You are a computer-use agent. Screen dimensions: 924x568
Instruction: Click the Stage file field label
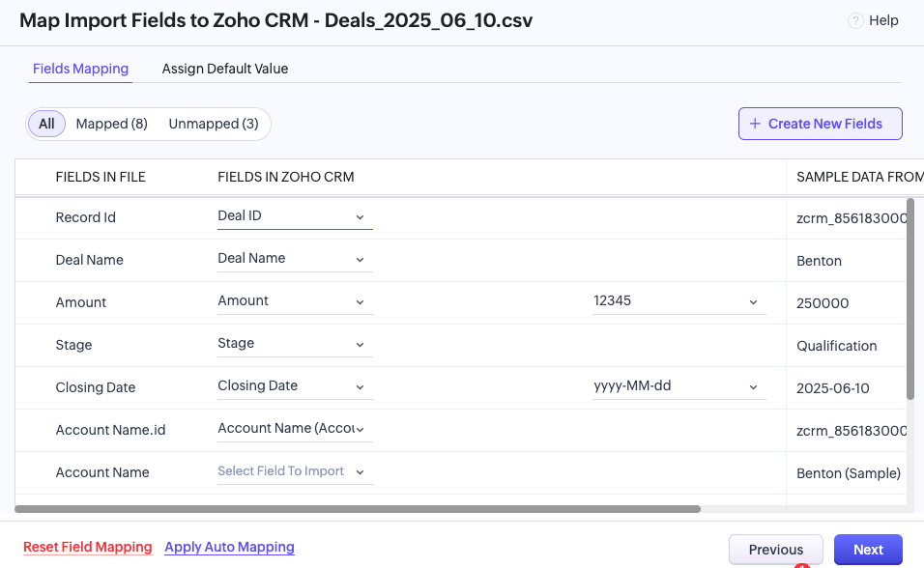point(73,345)
